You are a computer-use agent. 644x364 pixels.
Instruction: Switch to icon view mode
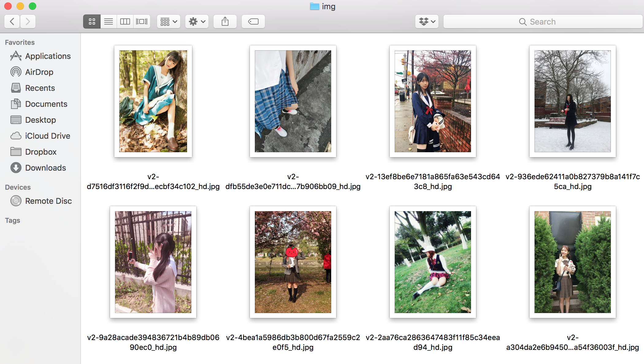pyautogui.click(x=92, y=21)
